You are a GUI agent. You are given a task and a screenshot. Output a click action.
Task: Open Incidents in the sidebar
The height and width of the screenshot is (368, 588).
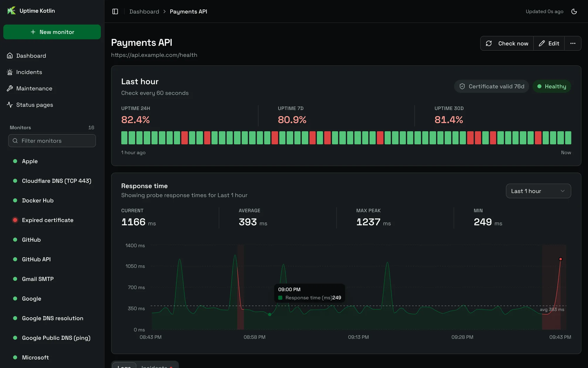(52, 72)
